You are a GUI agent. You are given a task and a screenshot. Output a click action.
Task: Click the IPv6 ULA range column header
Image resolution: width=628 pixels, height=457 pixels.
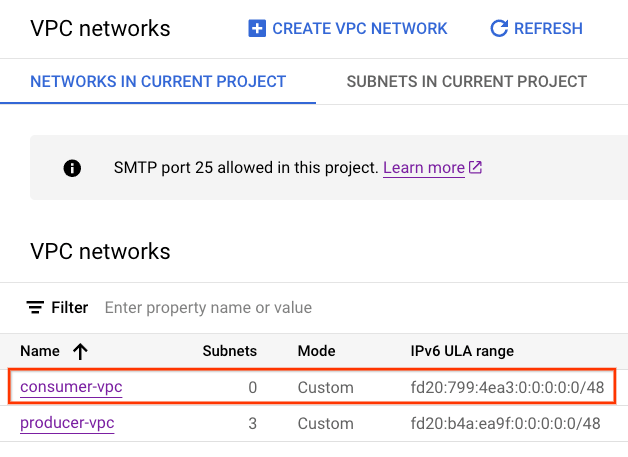click(462, 351)
